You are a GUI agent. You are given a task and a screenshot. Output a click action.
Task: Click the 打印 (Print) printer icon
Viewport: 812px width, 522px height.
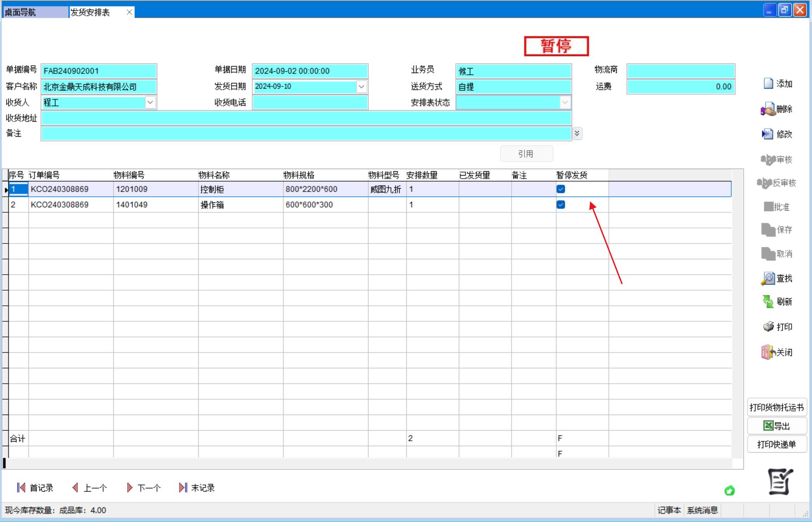[x=768, y=327]
